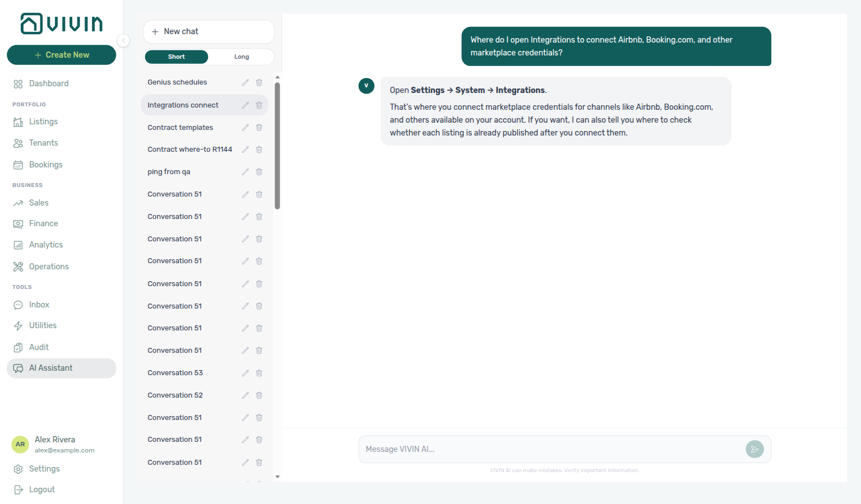Click the Alex Rivera profile avatar
This screenshot has width=861, height=504.
pyautogui.click(x=20, y=444)
